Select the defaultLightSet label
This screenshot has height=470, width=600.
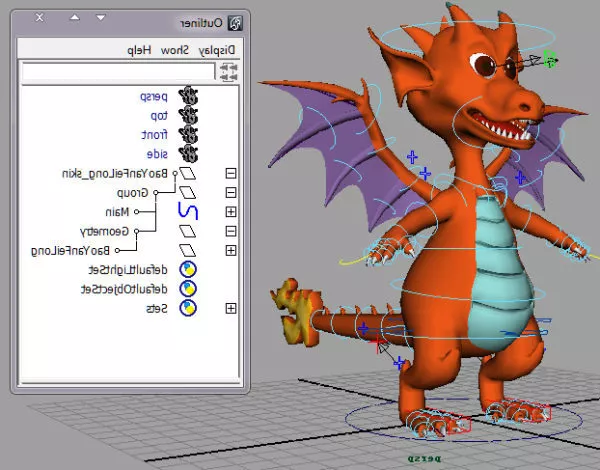point(128,270)
